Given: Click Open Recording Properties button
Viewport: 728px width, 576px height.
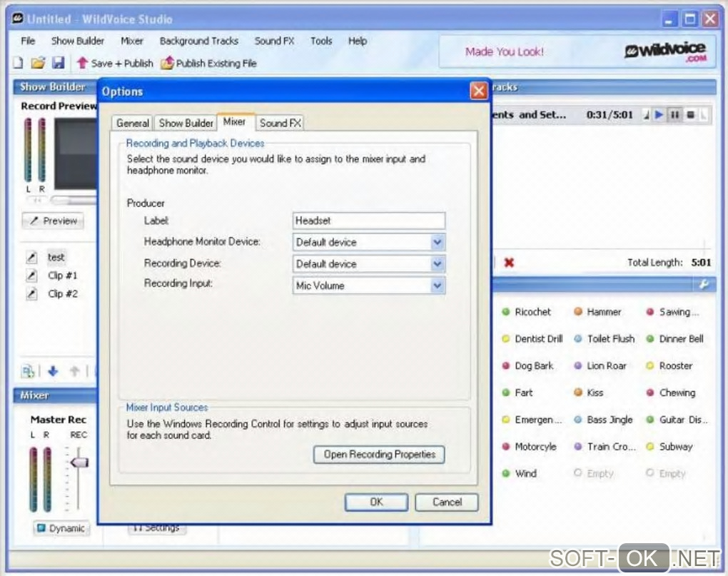Looking at the screenshot, I should coord(379,455).
